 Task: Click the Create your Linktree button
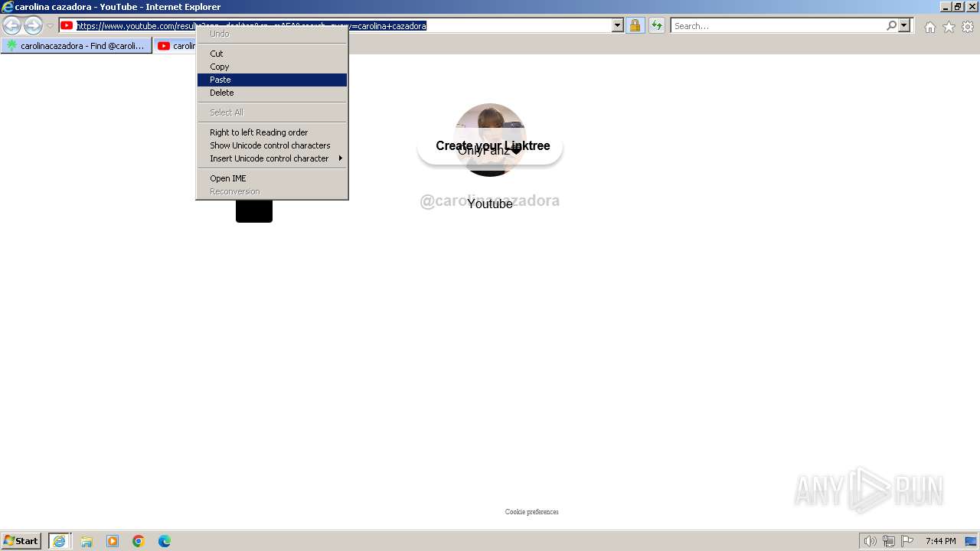point(490,146)
